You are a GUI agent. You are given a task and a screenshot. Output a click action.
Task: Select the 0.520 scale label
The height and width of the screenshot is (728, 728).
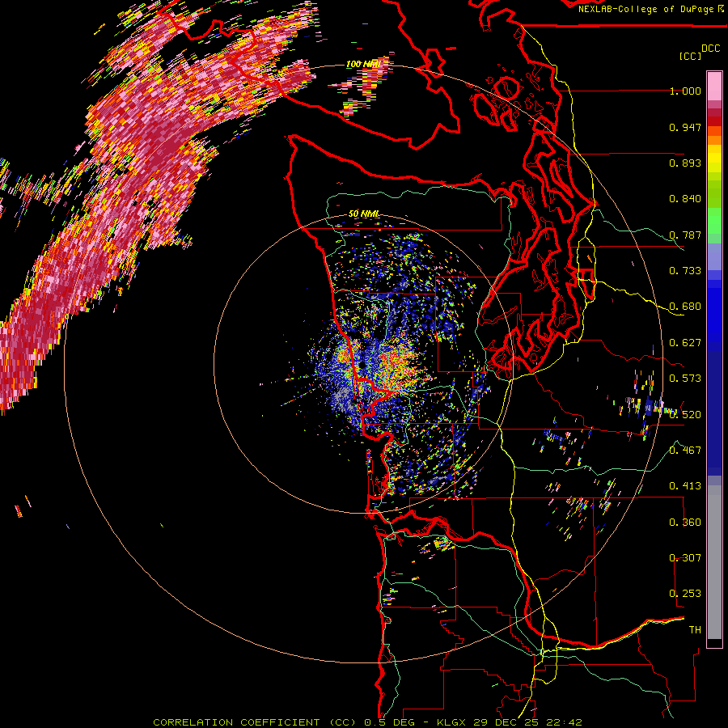click(685, 414)
